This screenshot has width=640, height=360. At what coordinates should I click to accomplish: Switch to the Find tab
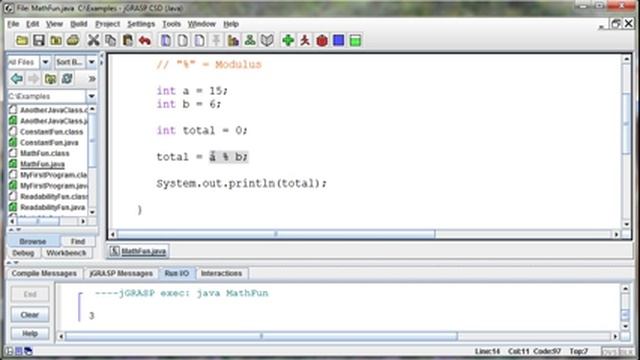[x=78, y=242]
